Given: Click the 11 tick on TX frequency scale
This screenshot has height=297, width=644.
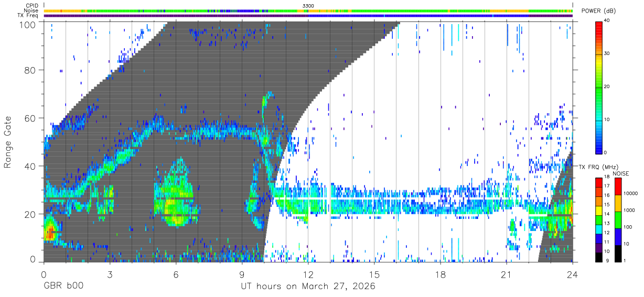Looking at the screenshot, I should (607, 243).
